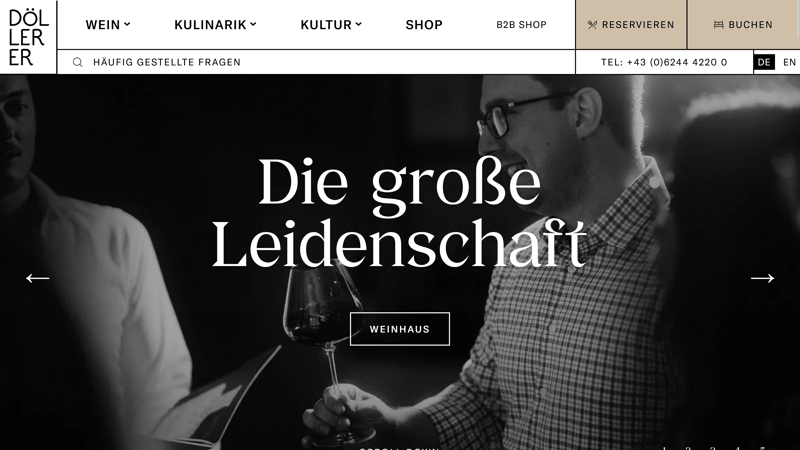
Task: Open the Wein menu label
Action: [x=103, y=24]
